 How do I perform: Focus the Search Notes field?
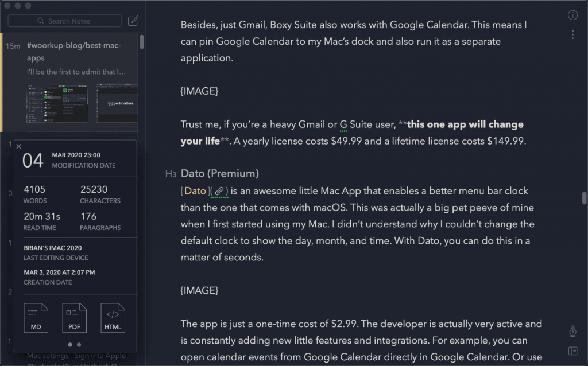click(x=64, y=21)
